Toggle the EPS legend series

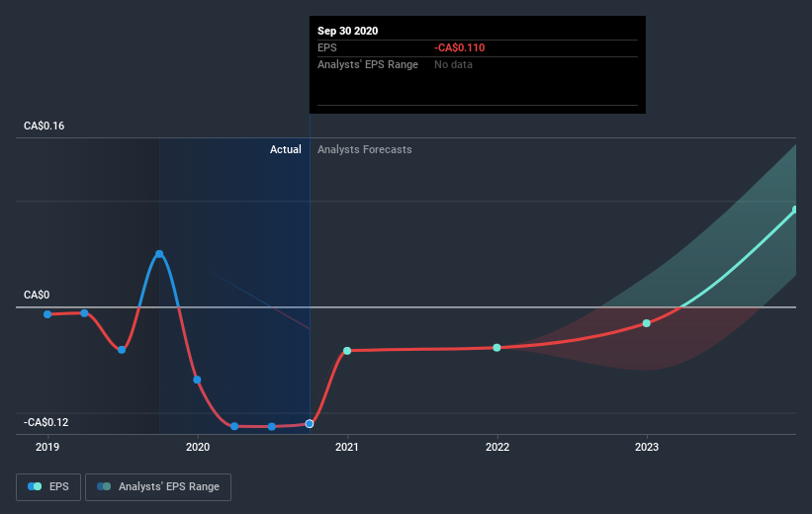(x=48, y=486)
